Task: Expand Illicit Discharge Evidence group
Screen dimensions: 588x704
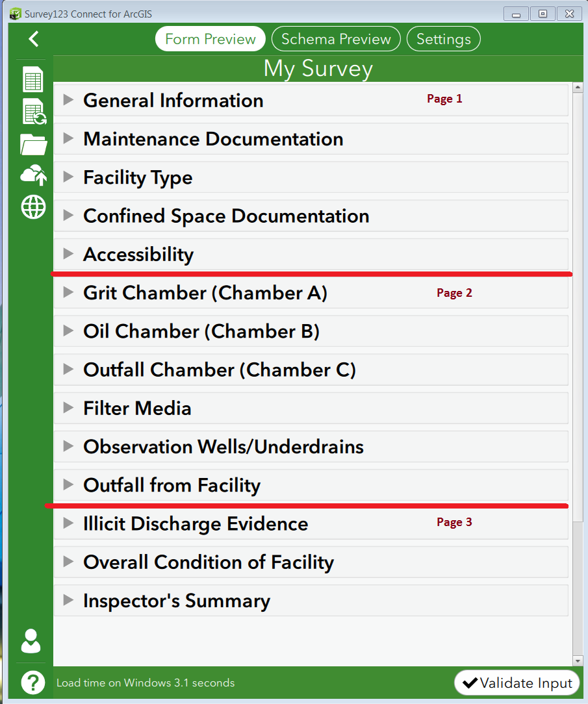Action: tap(311, 523)
